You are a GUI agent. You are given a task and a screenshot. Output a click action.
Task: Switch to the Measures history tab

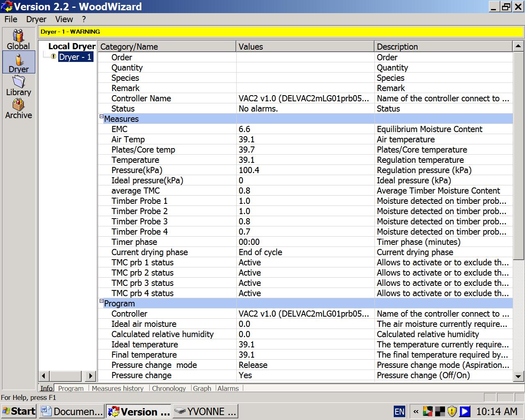[x=118, y=388]
